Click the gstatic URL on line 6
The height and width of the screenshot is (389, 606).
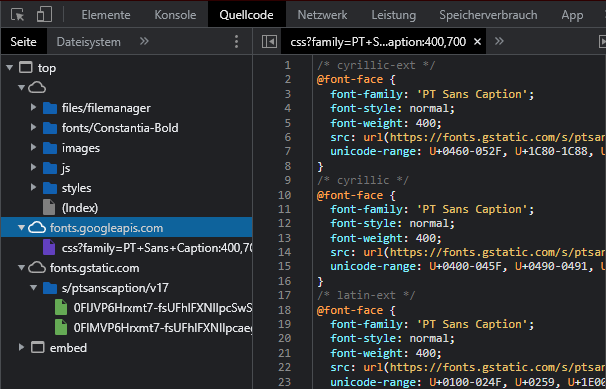[x=498, y=138]
